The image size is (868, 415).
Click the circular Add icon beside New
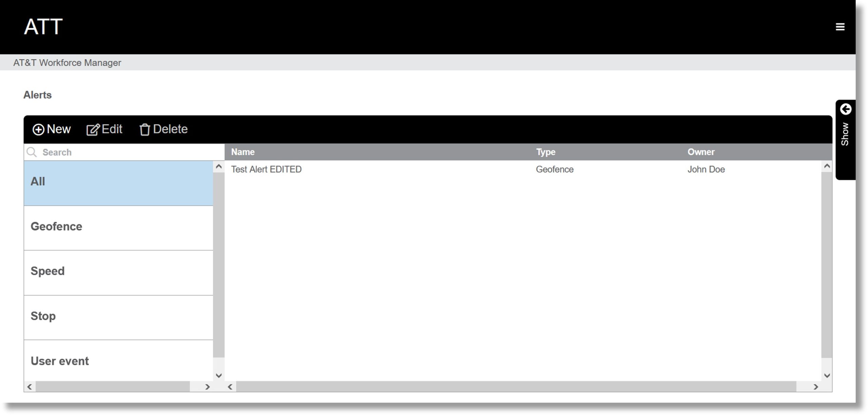point(38,129)
